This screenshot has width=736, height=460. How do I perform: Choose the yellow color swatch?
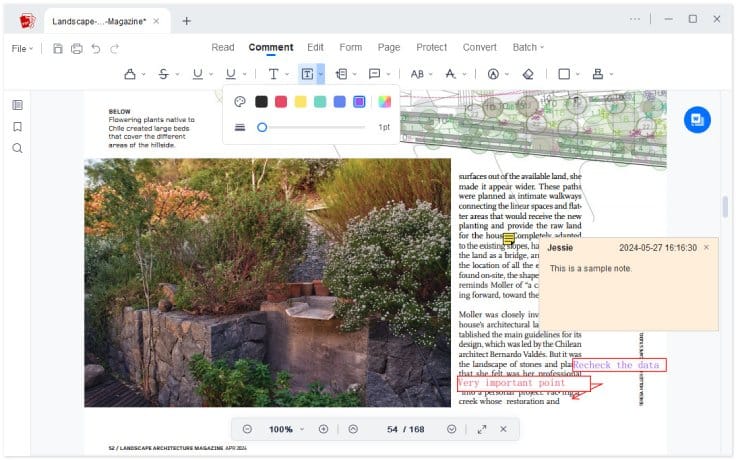pyautogui.click(x=300, y=101)
